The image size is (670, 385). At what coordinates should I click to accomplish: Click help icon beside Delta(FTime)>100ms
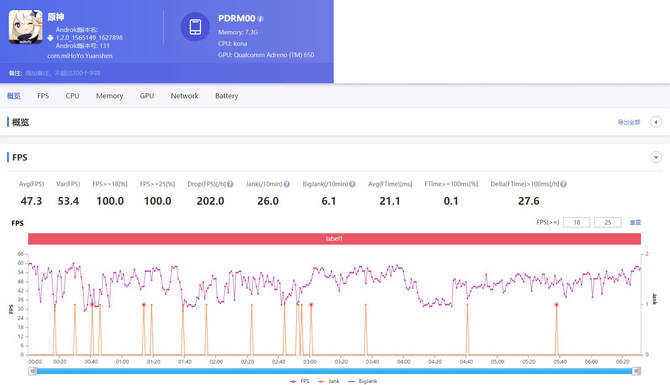564,184
